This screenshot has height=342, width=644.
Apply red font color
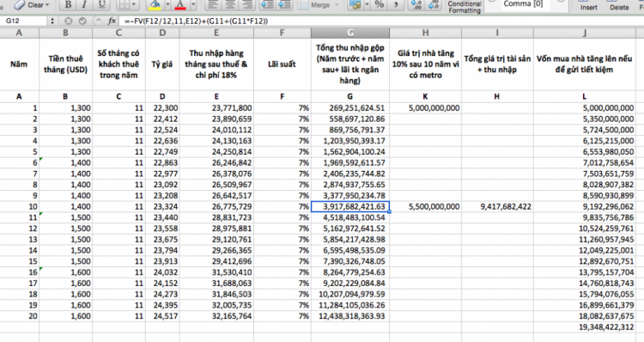pos(180,4)
